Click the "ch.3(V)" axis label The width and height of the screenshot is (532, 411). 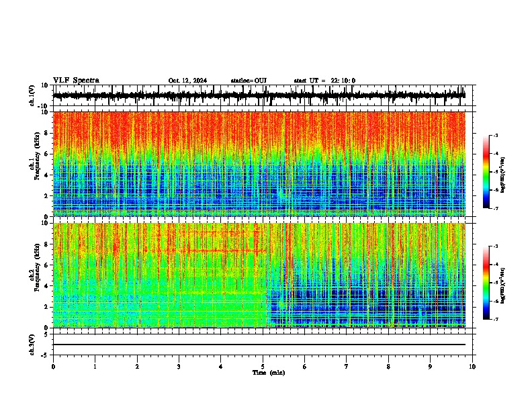tap(32, 345)
